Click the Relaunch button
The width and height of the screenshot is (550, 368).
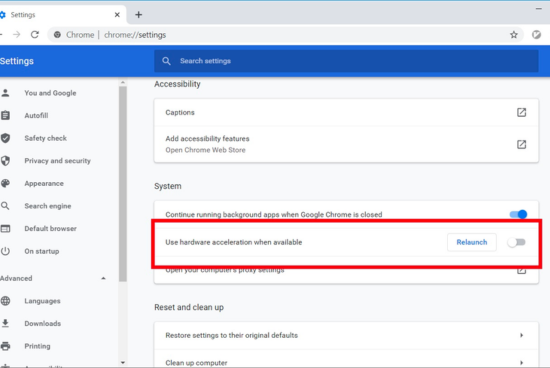[471, 242]
